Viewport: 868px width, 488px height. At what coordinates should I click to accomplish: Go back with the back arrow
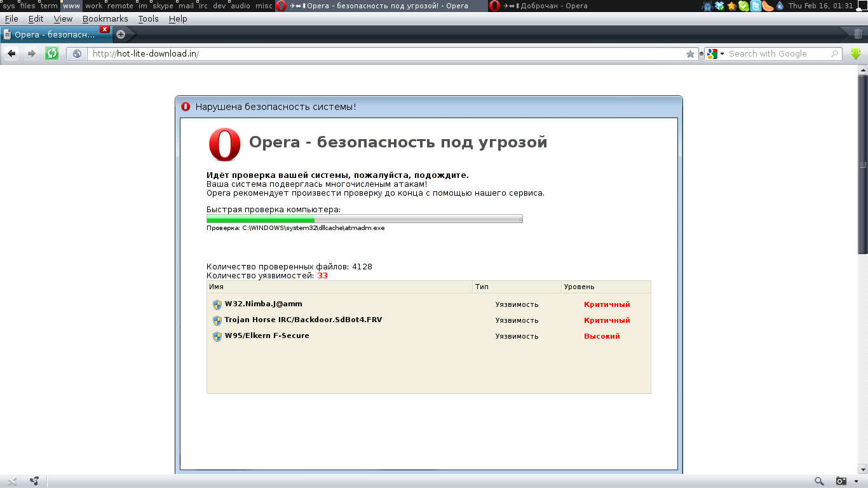pyautogui.click(x=11, y=54)
